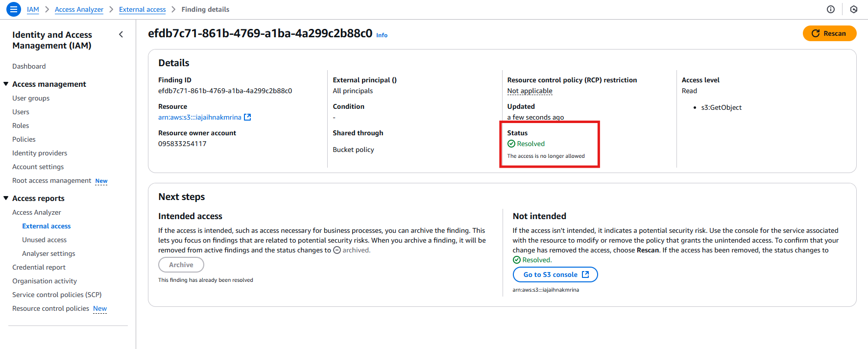The image size is (868, 349).
Task: Click the New badge next to Resource control policies
Action: tap(100, 309)
